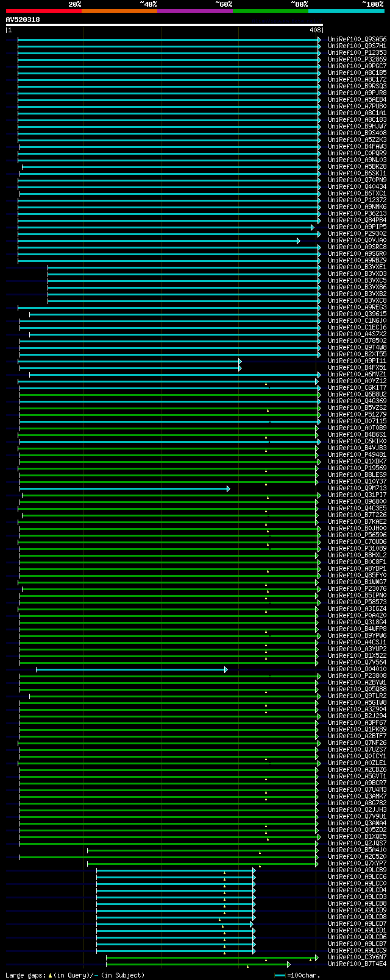Image resolution: width=390 pixels, height=980 pixels.
Task: Open hit UniRef100_A8C1B5
Action: pyautogui.click(x=357, y=72)
